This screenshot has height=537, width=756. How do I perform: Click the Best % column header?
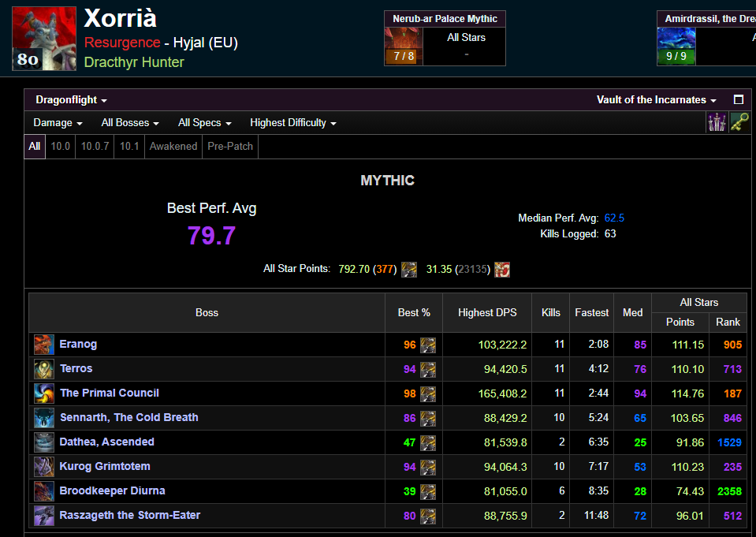[x=414, y=312]
